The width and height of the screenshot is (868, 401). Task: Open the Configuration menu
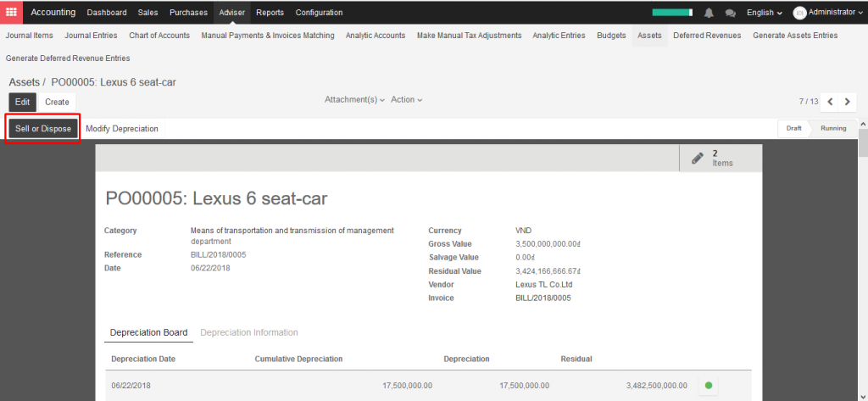coord(319,12)
